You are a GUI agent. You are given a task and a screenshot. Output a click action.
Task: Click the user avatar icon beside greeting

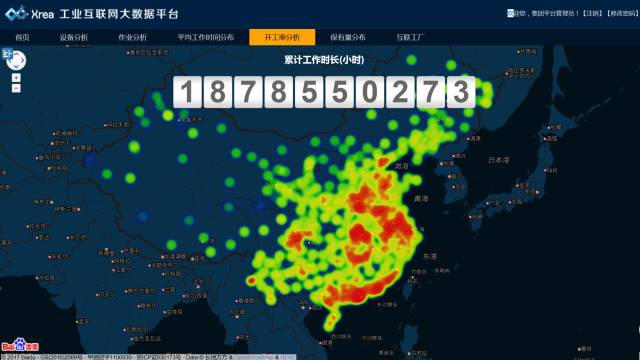pyautogui.click(x=510, y=13)
